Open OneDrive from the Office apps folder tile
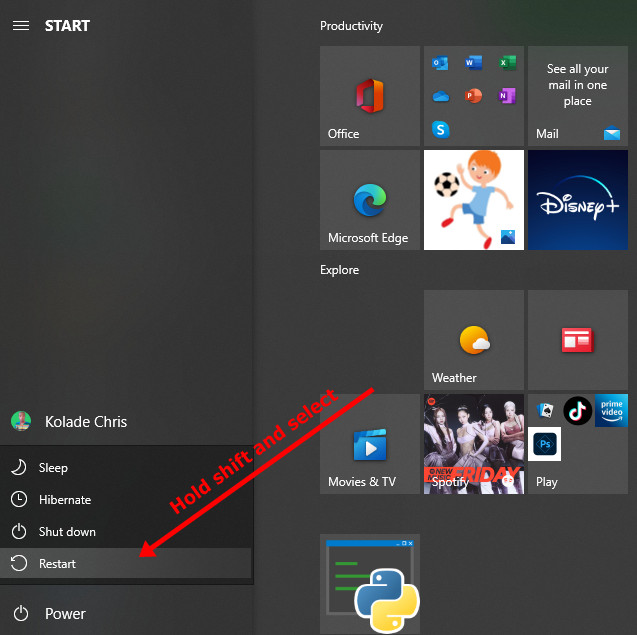This screenshot has height=635, width=637. [440, 96]
